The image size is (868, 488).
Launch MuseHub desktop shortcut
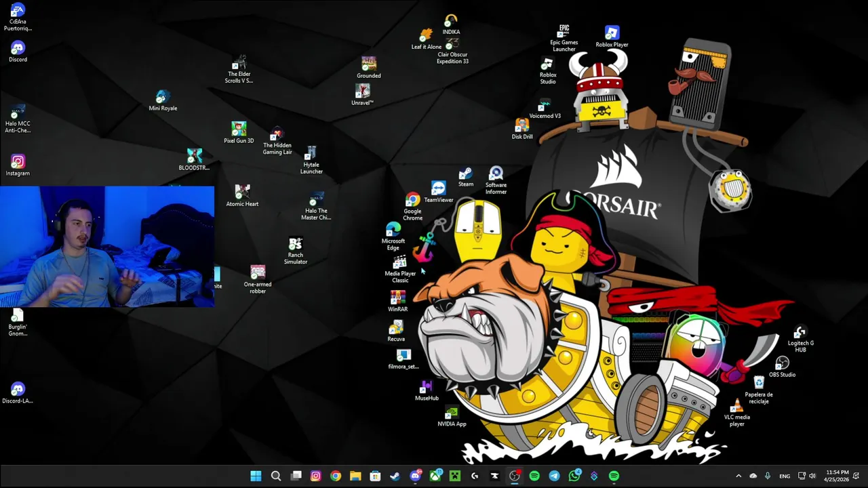(x=427, y=390)
